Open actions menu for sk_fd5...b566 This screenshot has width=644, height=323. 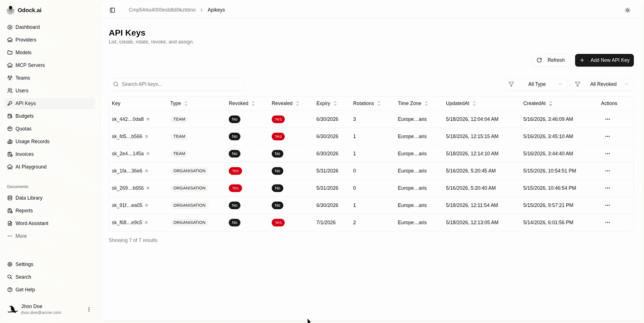pyautogui.click(x=607, y=136)
